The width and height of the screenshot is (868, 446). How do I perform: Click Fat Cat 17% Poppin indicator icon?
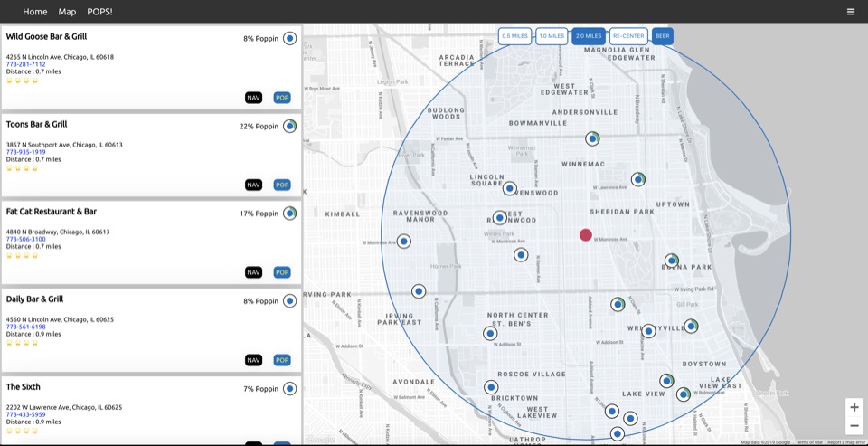tap(289, 213)
